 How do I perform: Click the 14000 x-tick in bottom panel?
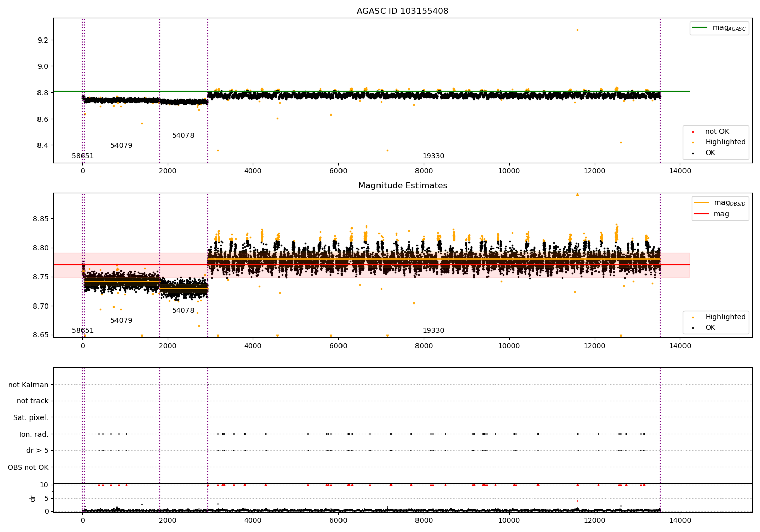(x=679, y=521)
